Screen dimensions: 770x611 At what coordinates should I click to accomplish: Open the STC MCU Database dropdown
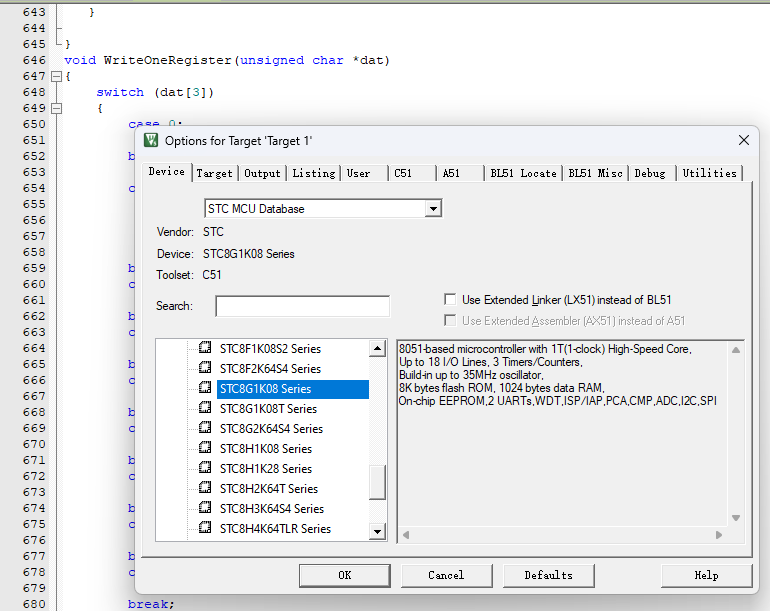(433, 209)
